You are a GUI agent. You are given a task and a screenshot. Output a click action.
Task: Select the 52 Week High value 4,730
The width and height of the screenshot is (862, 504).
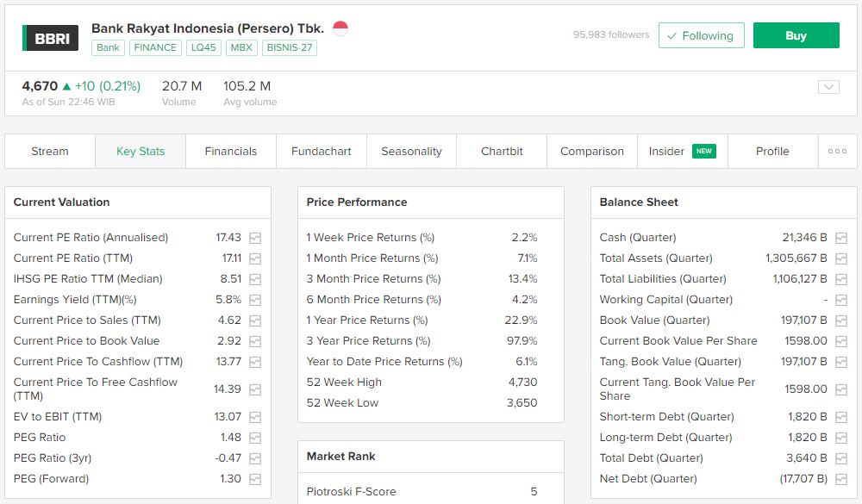point(522,382)
